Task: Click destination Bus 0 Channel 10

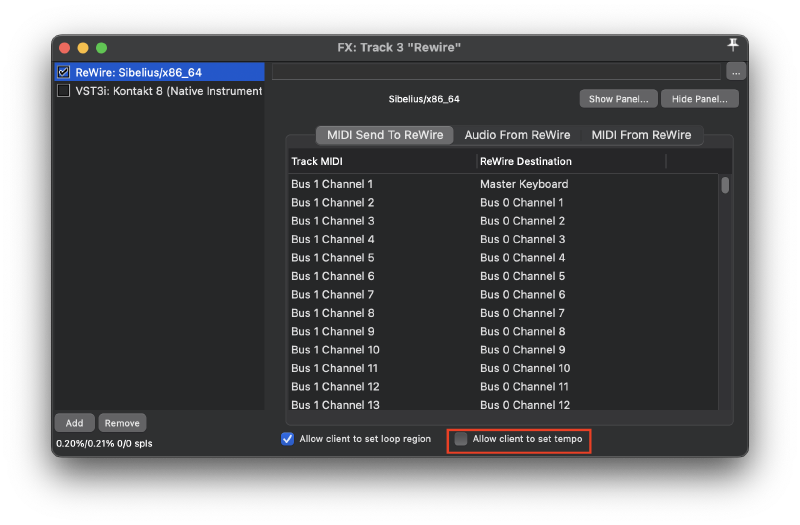Action: point(525,368)
